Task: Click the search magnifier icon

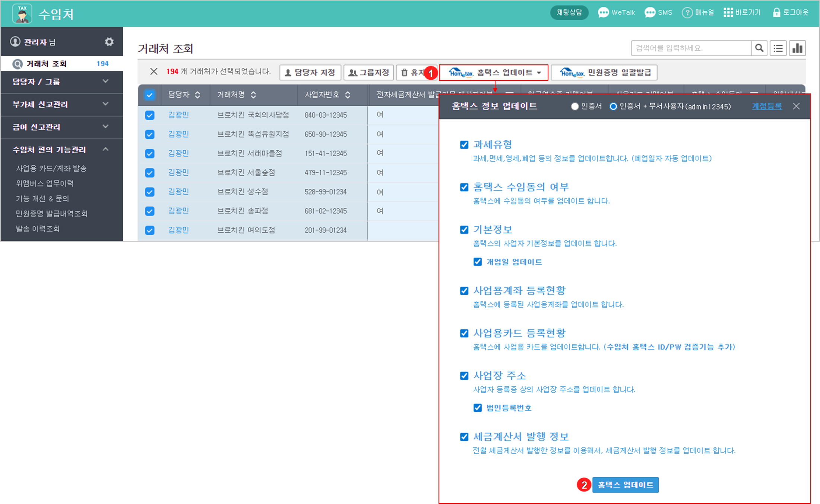Action: [x=759, y=48]
